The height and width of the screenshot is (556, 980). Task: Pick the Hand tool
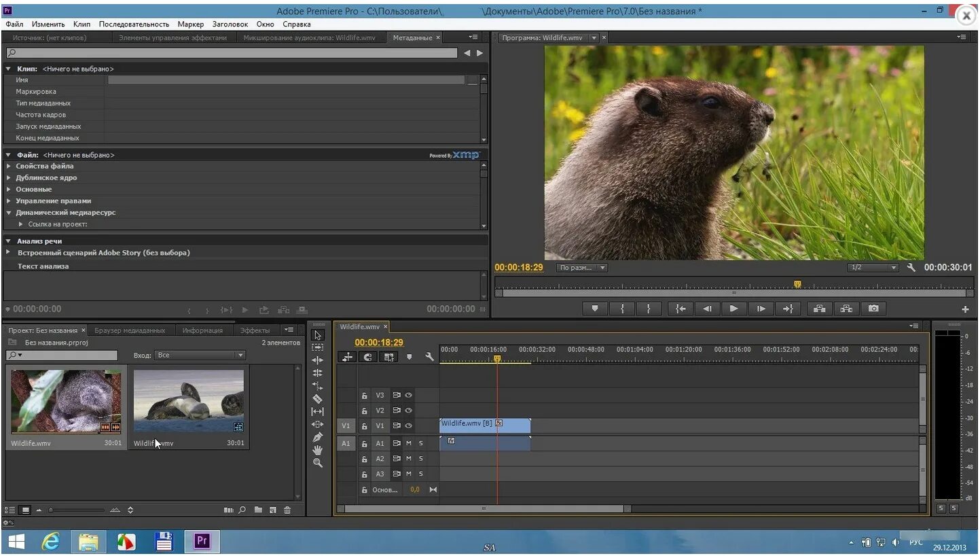click(317, 450)
